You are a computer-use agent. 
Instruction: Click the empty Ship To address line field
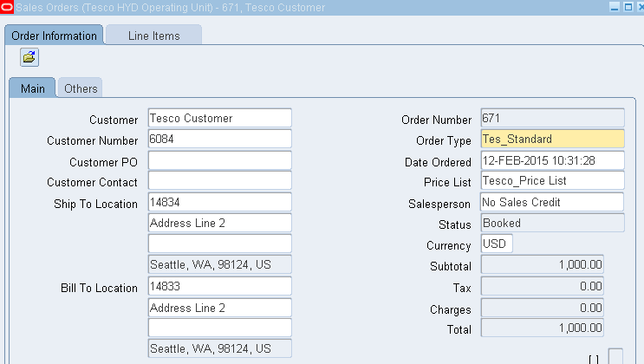pyautogui.click(x=220, y=244)
